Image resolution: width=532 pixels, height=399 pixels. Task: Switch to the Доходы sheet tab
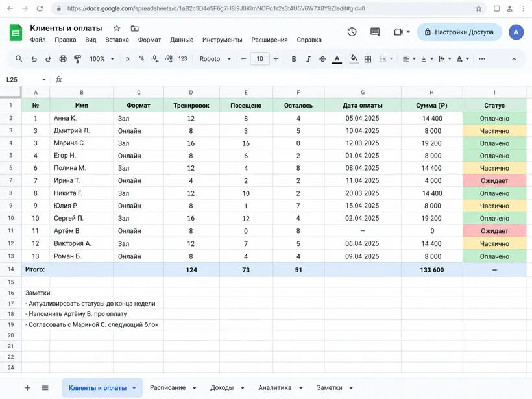click(222, 387)
